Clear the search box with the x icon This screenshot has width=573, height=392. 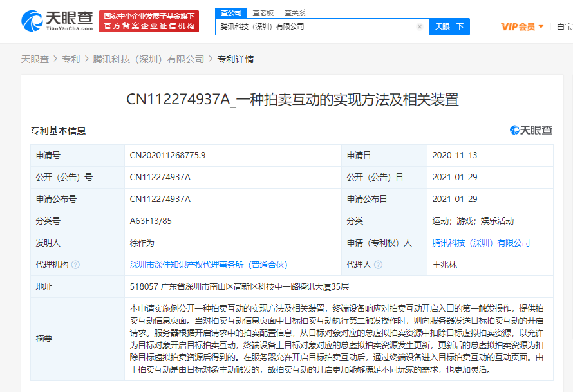[420, 26]
